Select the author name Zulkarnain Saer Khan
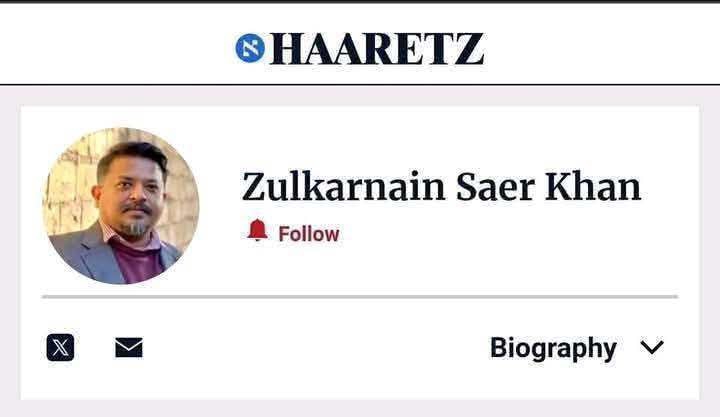Image resolution: width=720 pixels, height=417 pixels. point(441,187)
